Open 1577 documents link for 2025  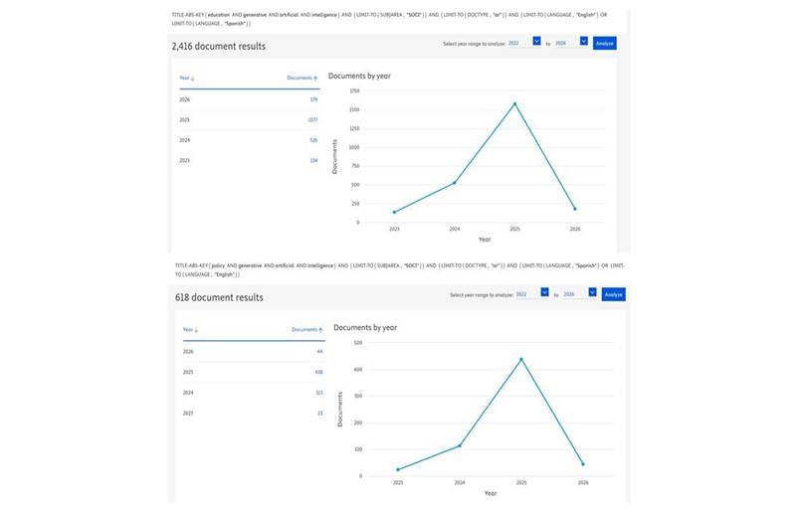click(312, 120)
